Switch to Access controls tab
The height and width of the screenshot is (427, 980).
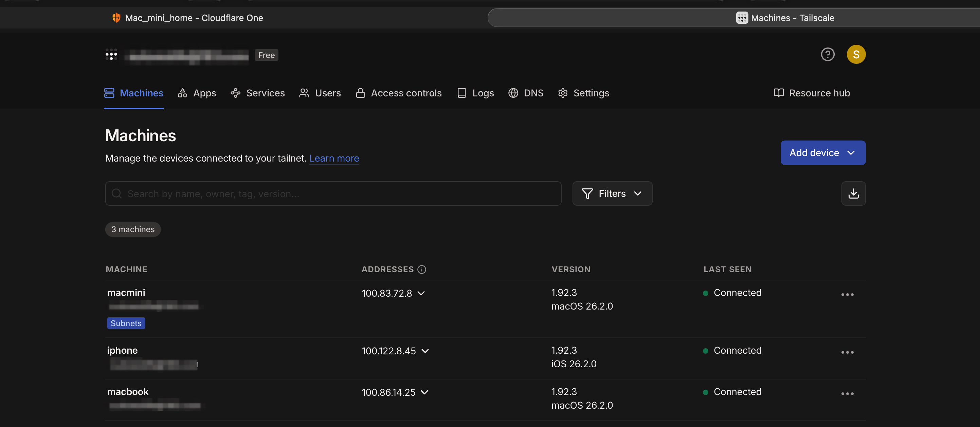coord(399,93)
